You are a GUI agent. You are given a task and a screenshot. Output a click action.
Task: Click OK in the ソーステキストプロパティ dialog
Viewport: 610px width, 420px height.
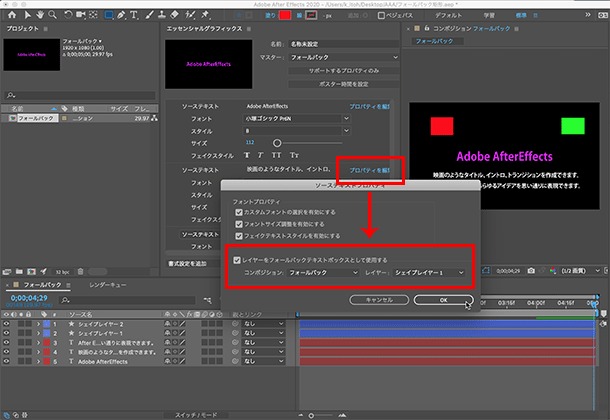pyautogui.click(x=443, y=300)
